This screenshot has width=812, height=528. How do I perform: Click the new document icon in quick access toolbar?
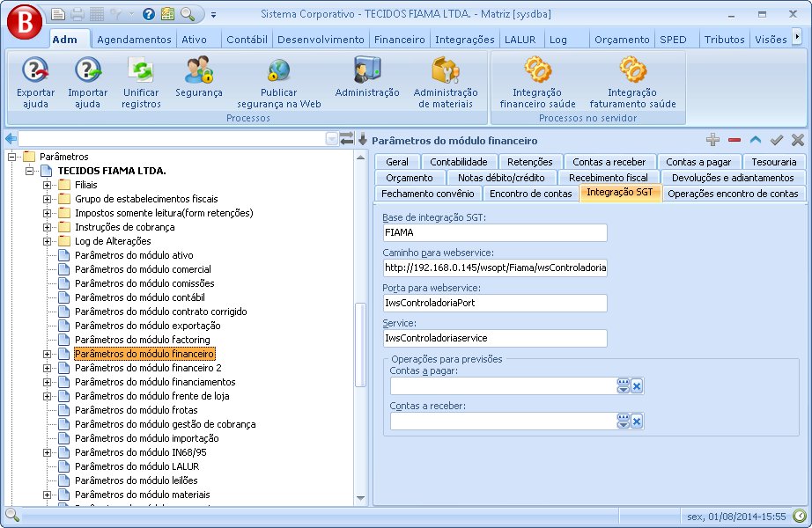point(57,14)
